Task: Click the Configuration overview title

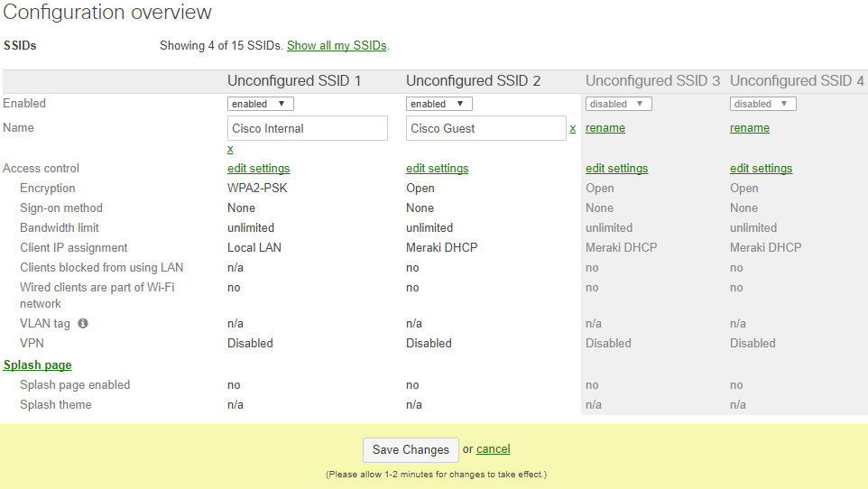Action: tap(107, 13)
